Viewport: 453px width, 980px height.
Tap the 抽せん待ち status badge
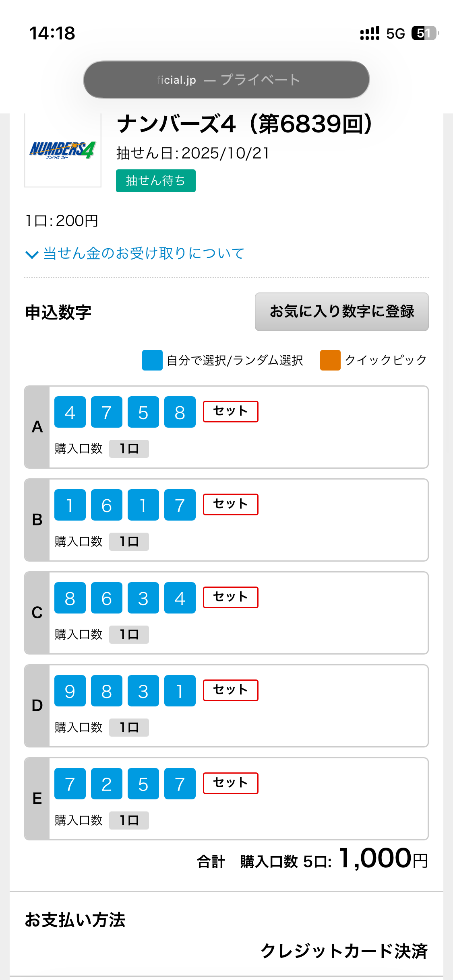[x=155, y=181]
